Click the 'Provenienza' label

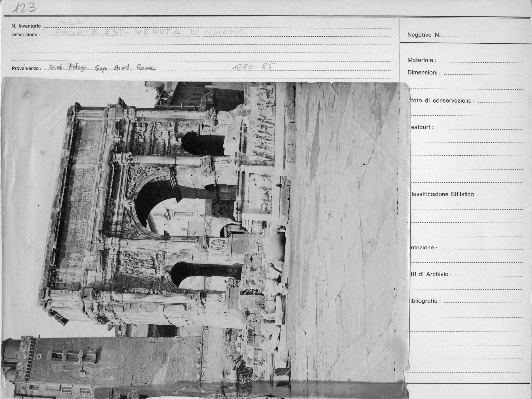26,69
